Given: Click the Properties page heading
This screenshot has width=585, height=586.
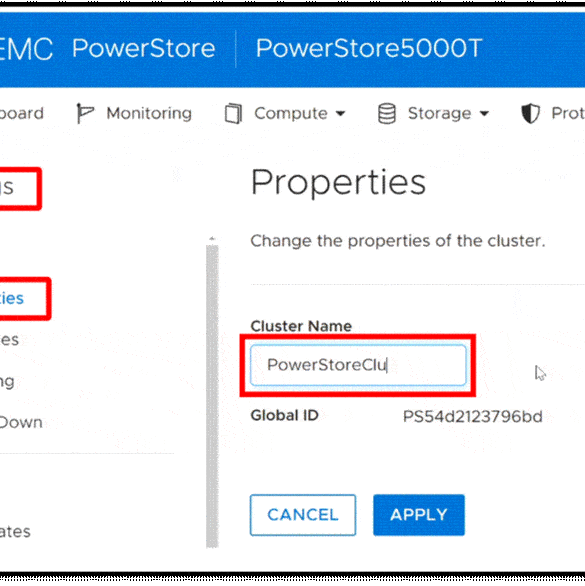Looking at the screenshot, I should tap(338, 183).
